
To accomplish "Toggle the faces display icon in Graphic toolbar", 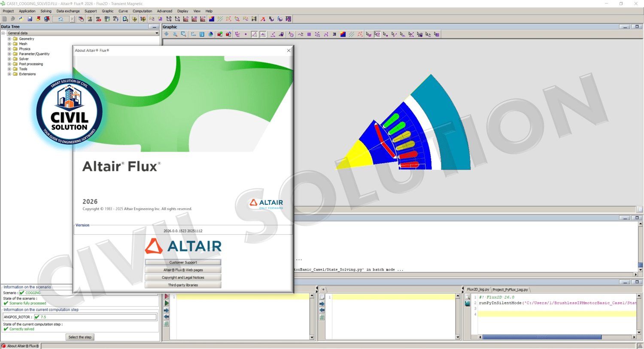I will pos(263,34).
